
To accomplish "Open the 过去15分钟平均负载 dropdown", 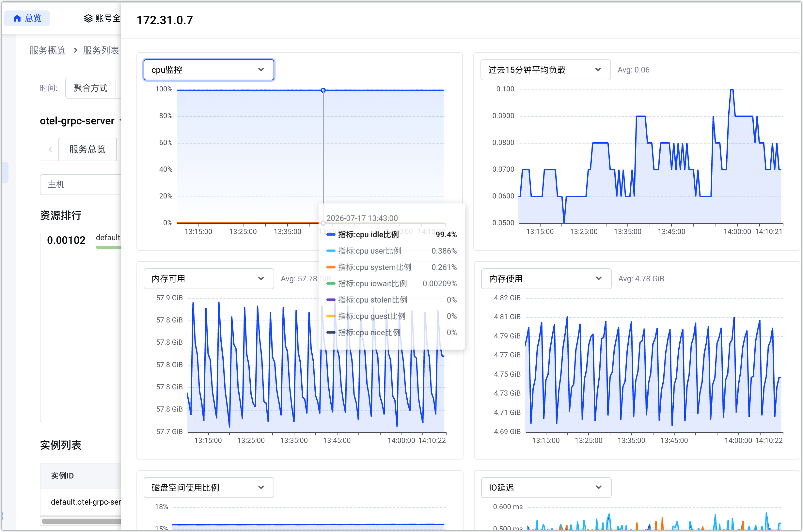I will coord(545,70).
